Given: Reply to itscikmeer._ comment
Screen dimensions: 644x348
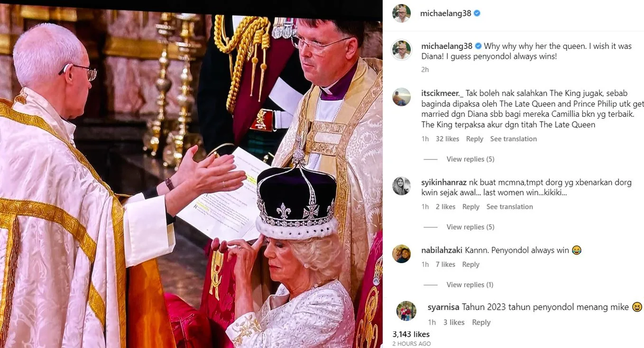Looking at the screenshot, I should (x=474, y=139).
